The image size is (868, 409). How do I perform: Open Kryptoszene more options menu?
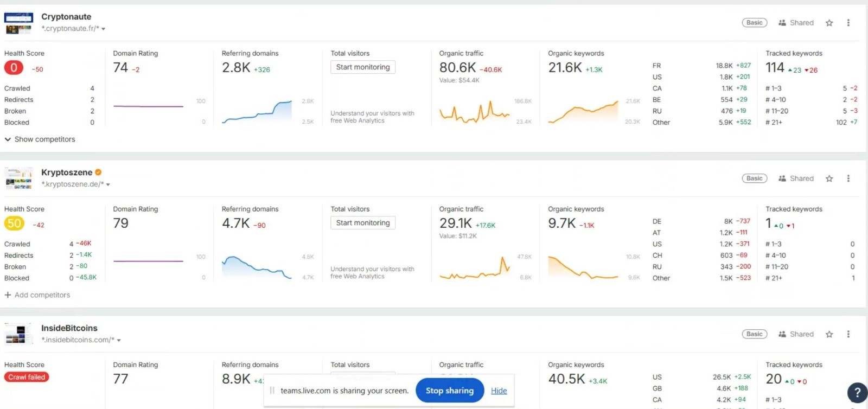click(848, 178)
